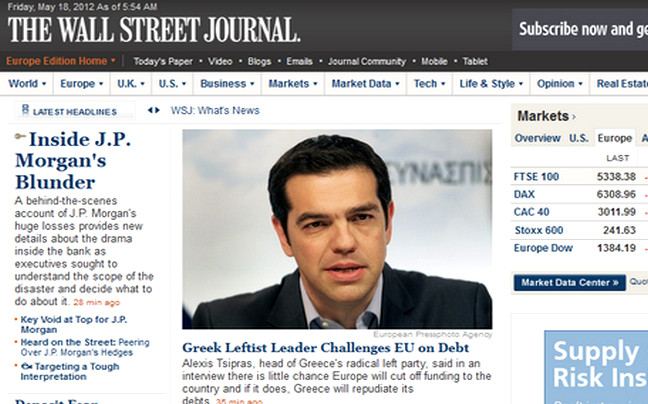The width and height of the screenshot is (648, 404).
Task: Open the Emails link
Action: click(x=299, y=62)
